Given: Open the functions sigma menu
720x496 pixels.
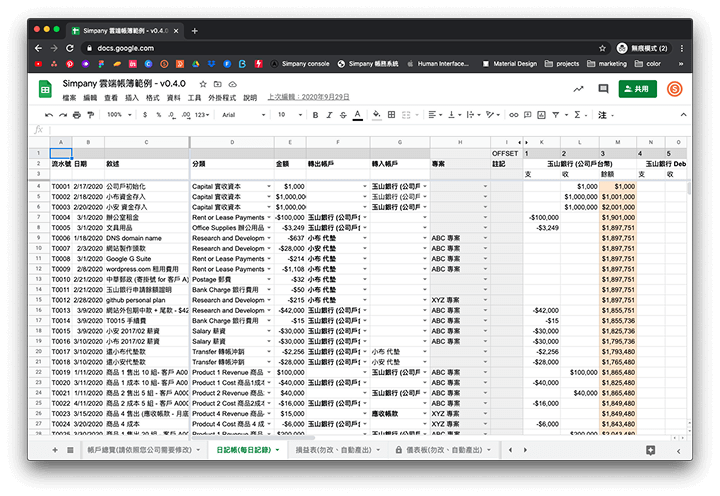Looking at the screenshot, I should (x=580, y=115).
